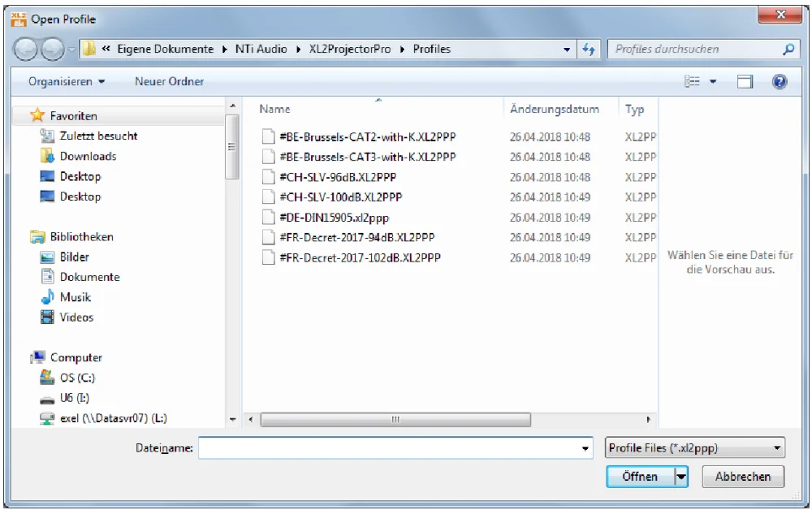Open the 'Profile Files (*.xl2ppp)' filter dropdown
This screenshot has width=812, height=510.
tap(695, 447)
